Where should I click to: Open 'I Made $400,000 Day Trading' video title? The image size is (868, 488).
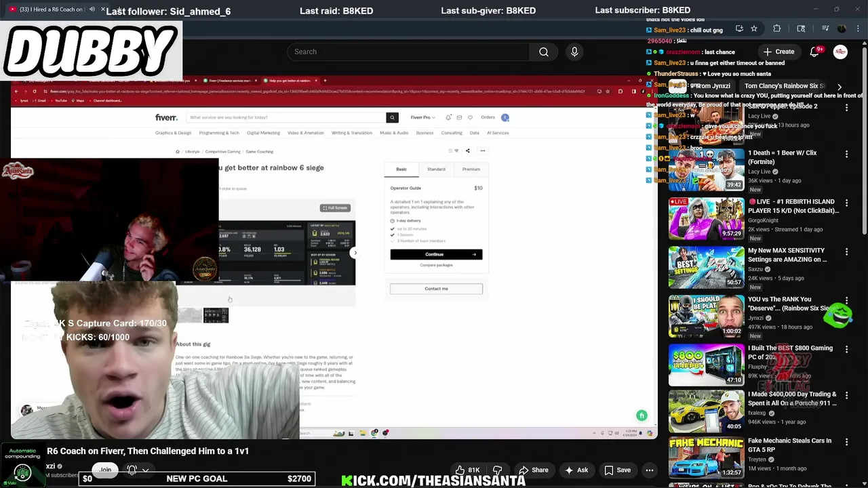click(792, 399)
